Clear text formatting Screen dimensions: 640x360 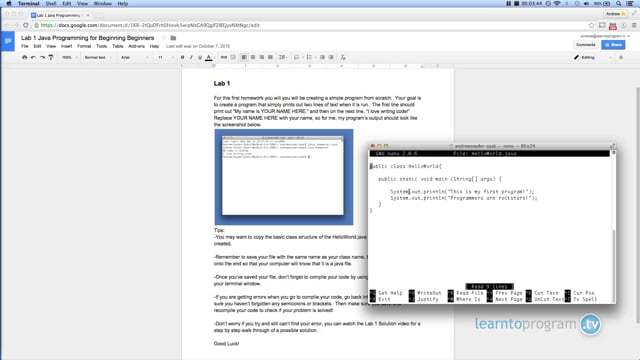[343, 58]
